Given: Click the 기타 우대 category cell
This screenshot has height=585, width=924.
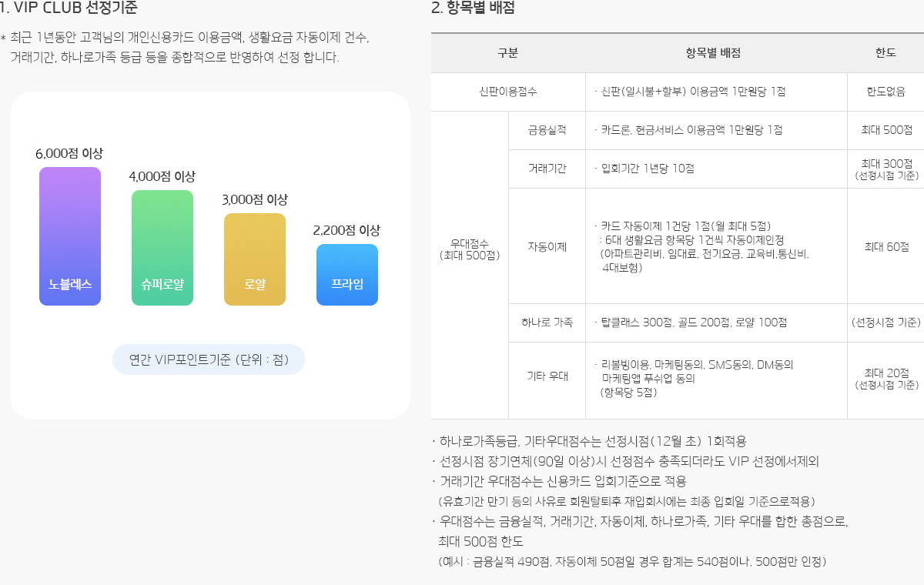Looking at the screenshot, I should coord(547,376).
